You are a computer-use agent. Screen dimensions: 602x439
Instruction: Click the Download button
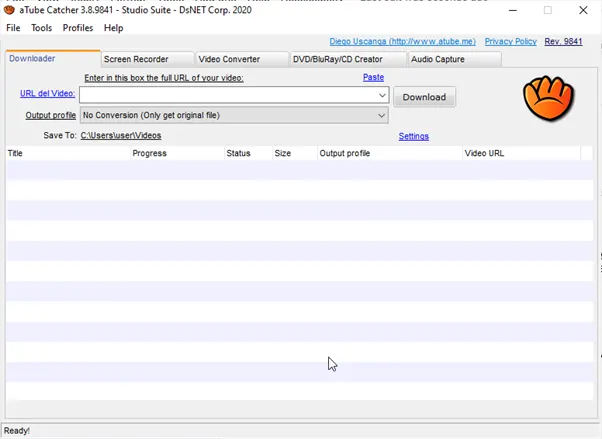(424, 97)
